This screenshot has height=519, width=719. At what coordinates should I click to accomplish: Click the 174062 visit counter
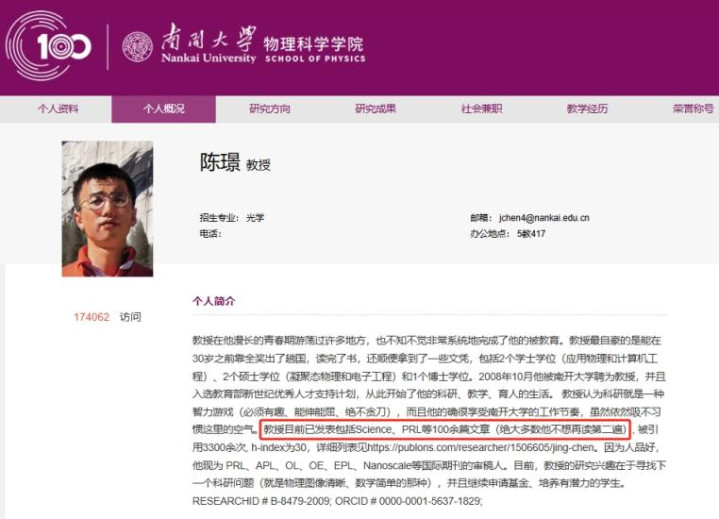[92, 317]
